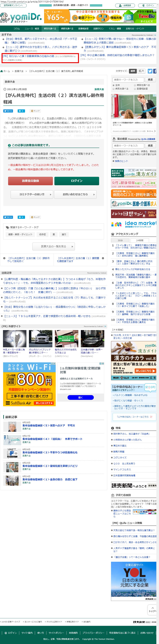The image size is (159, 644).
Task: Share via the Facebook icon beside the font size controls
Action: coord(155,71)
